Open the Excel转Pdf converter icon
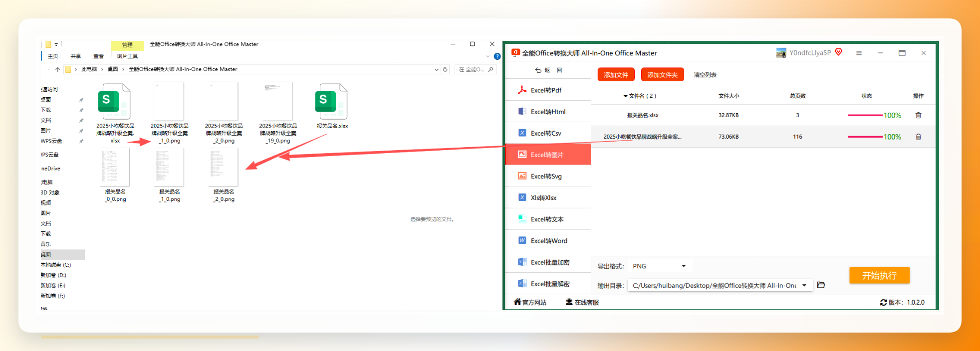The height and width of the screenshot is (351, 980). (x=522, y=90)
